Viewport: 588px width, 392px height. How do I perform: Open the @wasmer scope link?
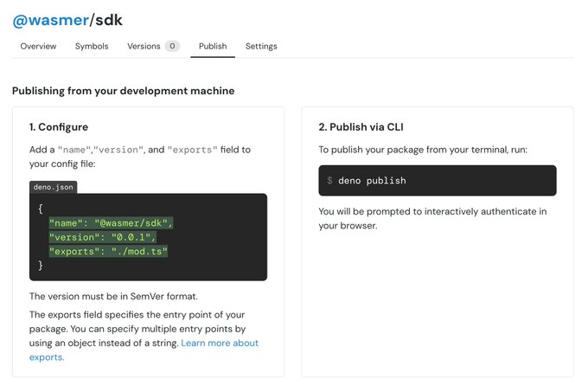point(50,21)
